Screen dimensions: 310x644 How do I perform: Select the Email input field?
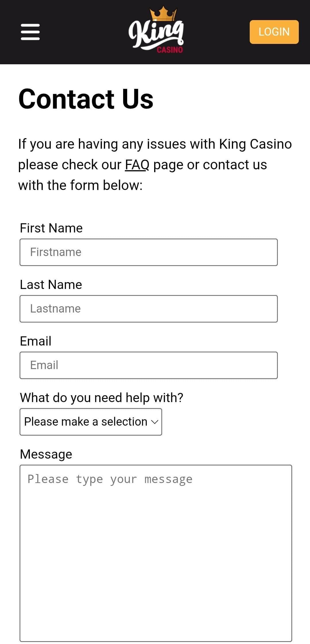click(x=148, y=365)
